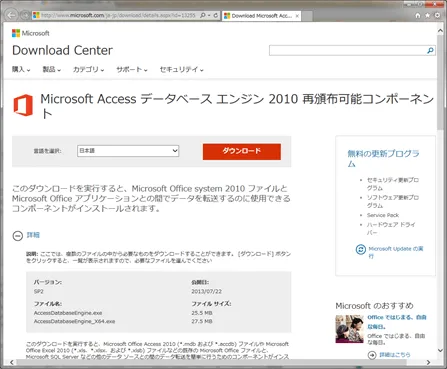The width and height of the screenshot is (447, 369).
Task: Click the Office recommendation thumbnail photo
Action: tap(349, 329)
